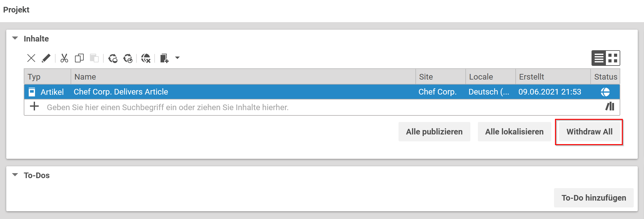Switch to grid view of contents

click(x=612, y=58)
